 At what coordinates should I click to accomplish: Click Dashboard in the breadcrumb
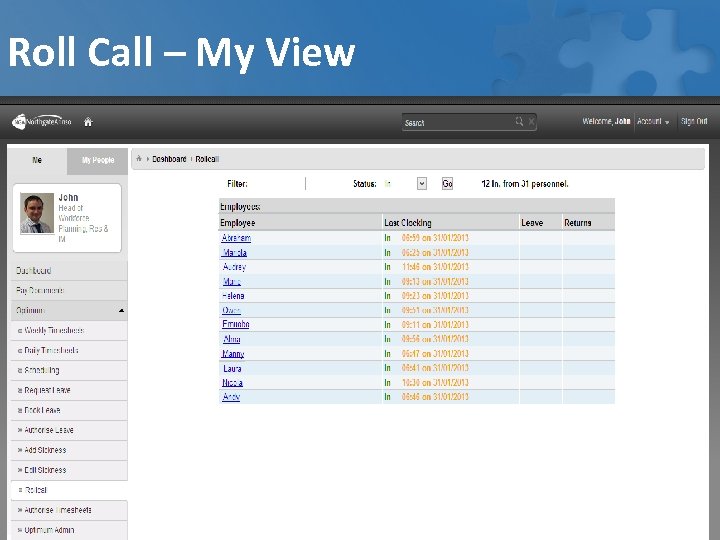point(169,159)
